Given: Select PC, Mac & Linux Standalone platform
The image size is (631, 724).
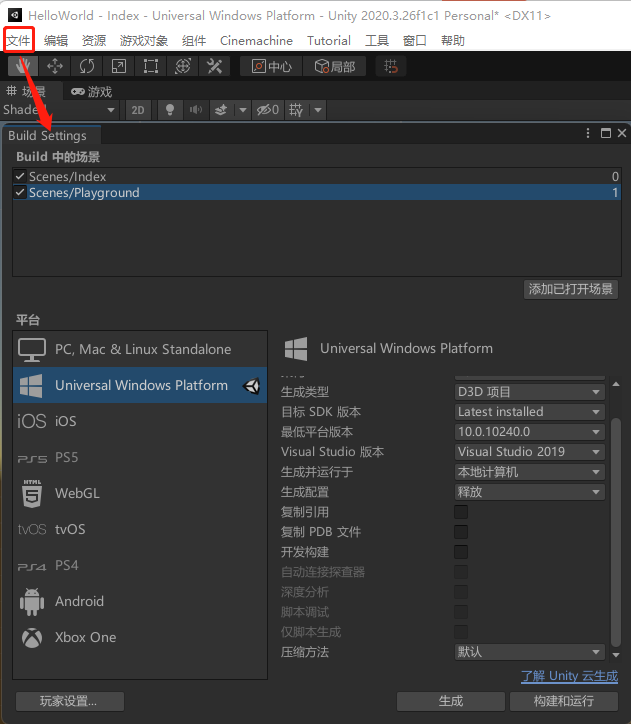Looking at the screenshot, I should 140,349.
